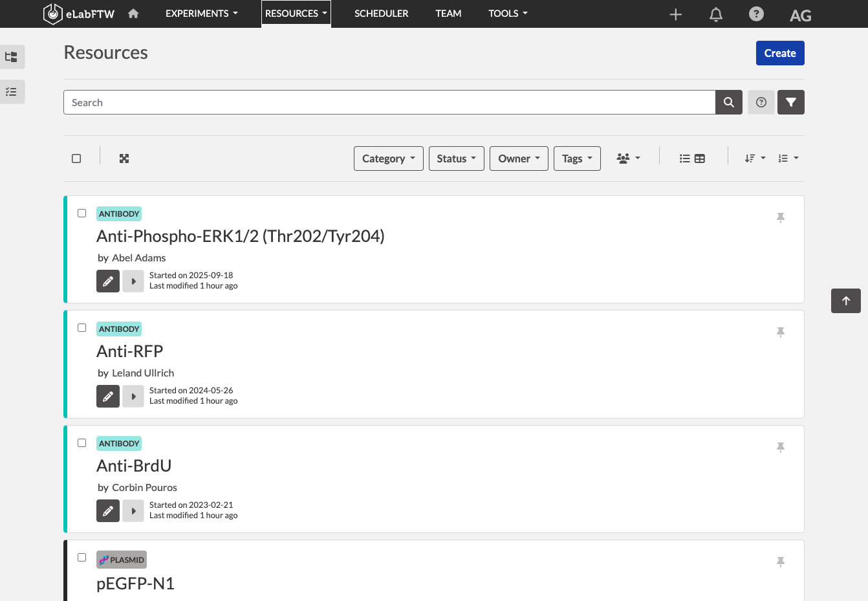Image resolution: width=868 pixels, height=601 pixels.
Task: Open the notifications bell
Action: pos(716,14)
